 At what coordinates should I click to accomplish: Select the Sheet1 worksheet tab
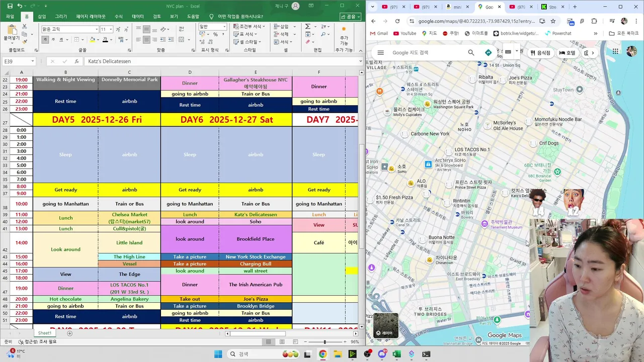click(45, 333)
